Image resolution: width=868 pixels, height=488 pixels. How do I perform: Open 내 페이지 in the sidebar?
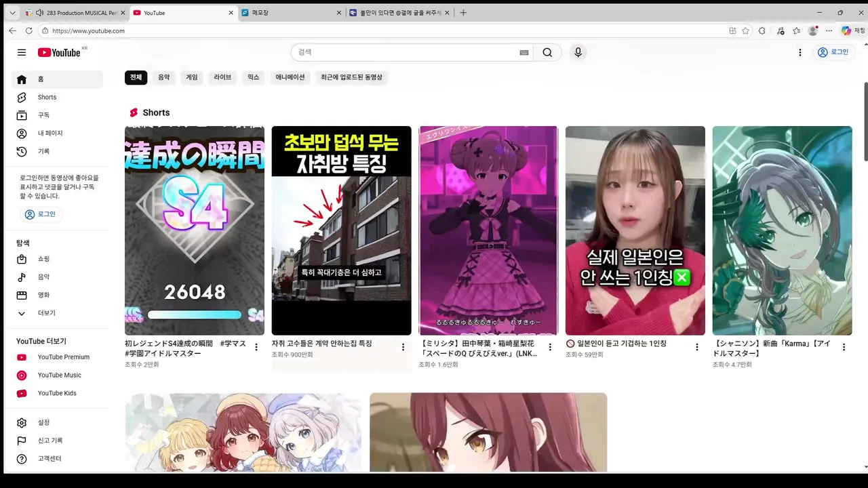(57, 134)
